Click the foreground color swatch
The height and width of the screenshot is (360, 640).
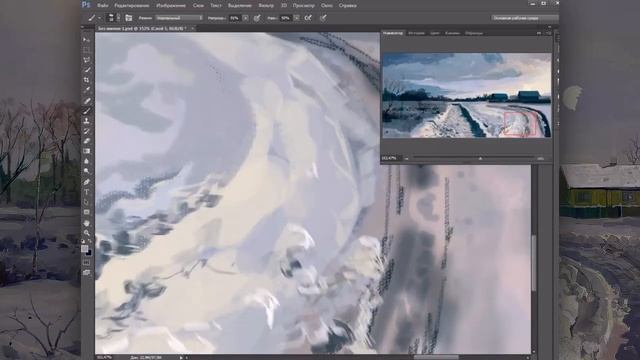(84, 249)
